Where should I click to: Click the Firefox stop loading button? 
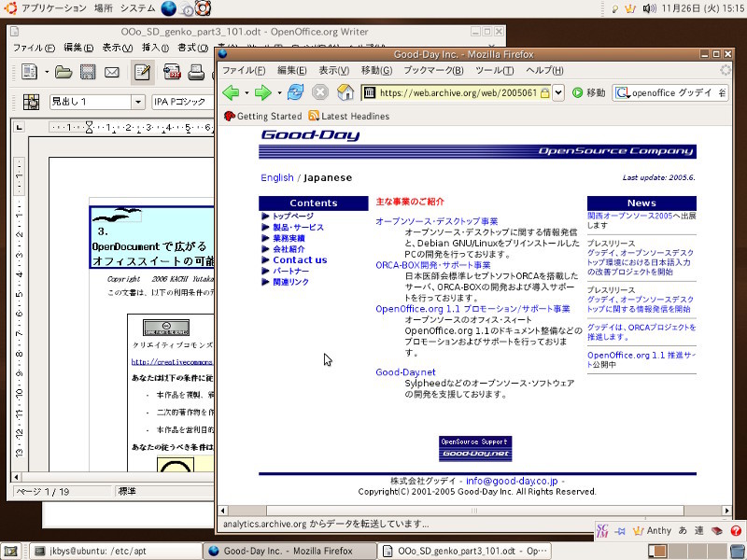(320, 92)
